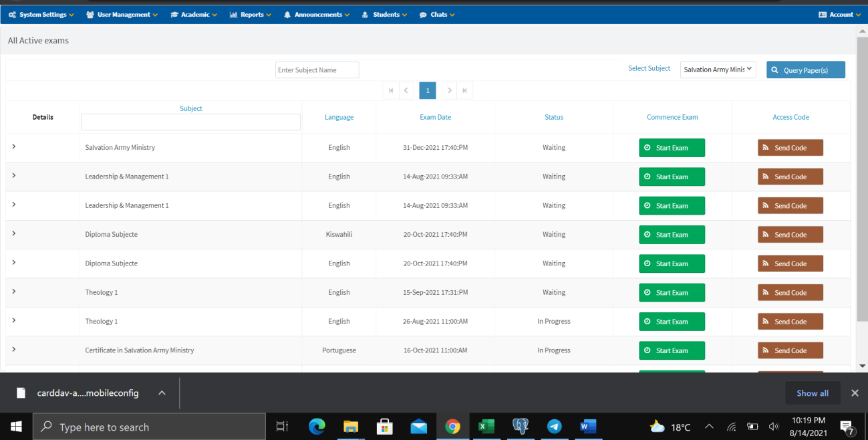
Task: Start Exam for Leadership & Management 1
Action: [x=672, y=177]
